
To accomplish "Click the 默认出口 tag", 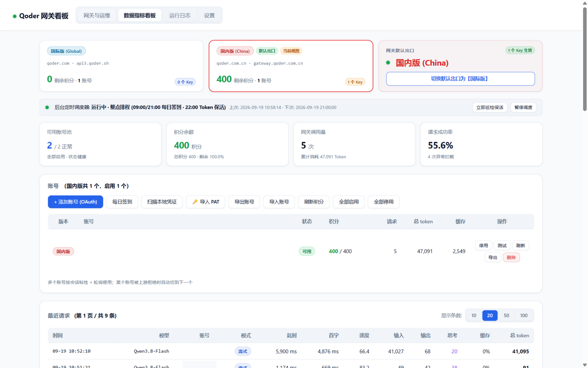I will coord(267,51).
